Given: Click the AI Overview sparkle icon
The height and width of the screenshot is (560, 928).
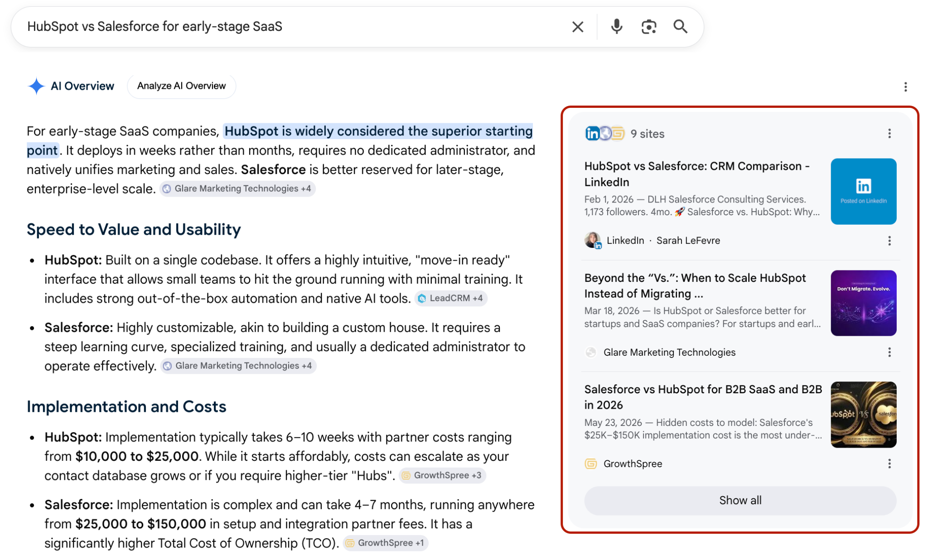Looking at the screenshot, I should tap(36, 86).
